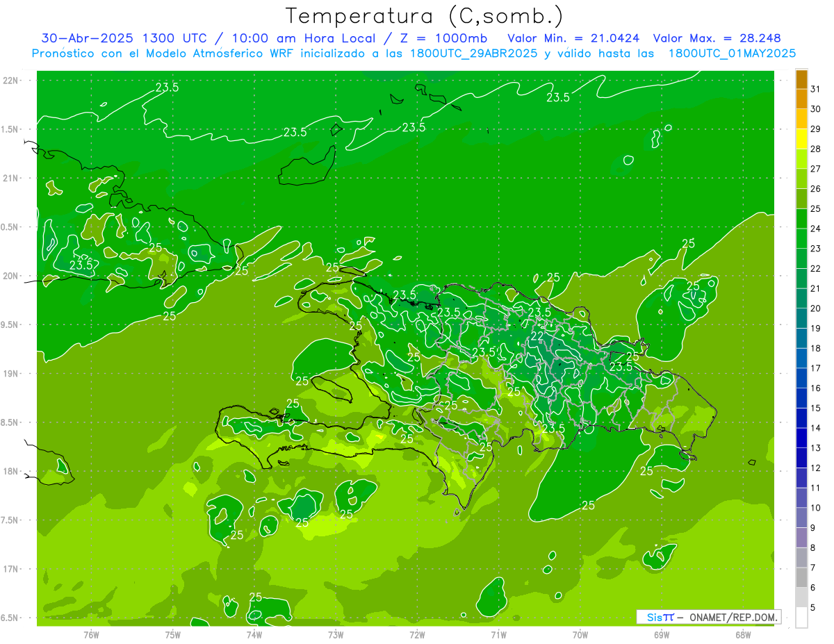The image size is (834, 644).
Task: Click the '28' label on the color scale
Action: (816, 149)
